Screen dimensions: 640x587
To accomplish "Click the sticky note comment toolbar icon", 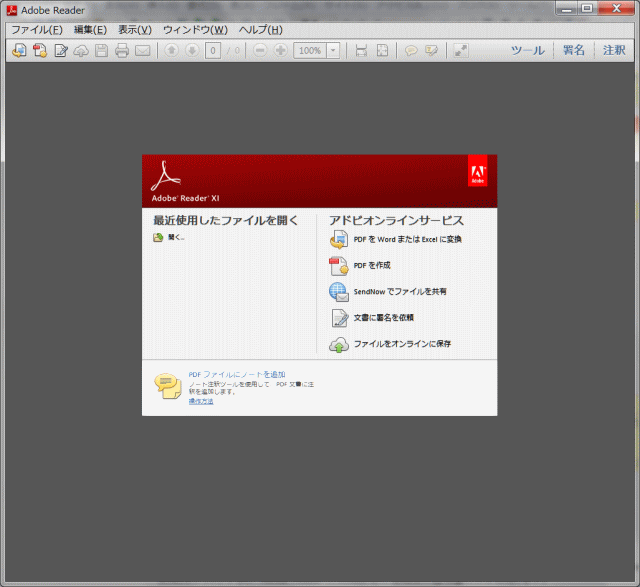I will pyautogui.click(x=411, y=51).
